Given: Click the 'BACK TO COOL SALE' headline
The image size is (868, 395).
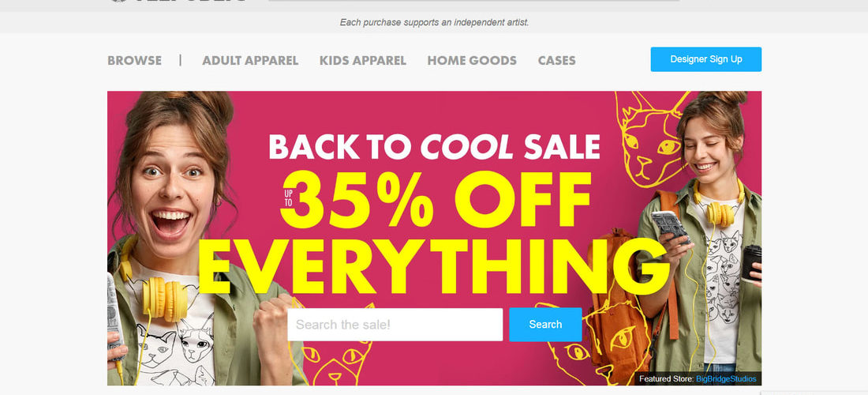Looking at the screenshot, I should click(x=435, y=147).
